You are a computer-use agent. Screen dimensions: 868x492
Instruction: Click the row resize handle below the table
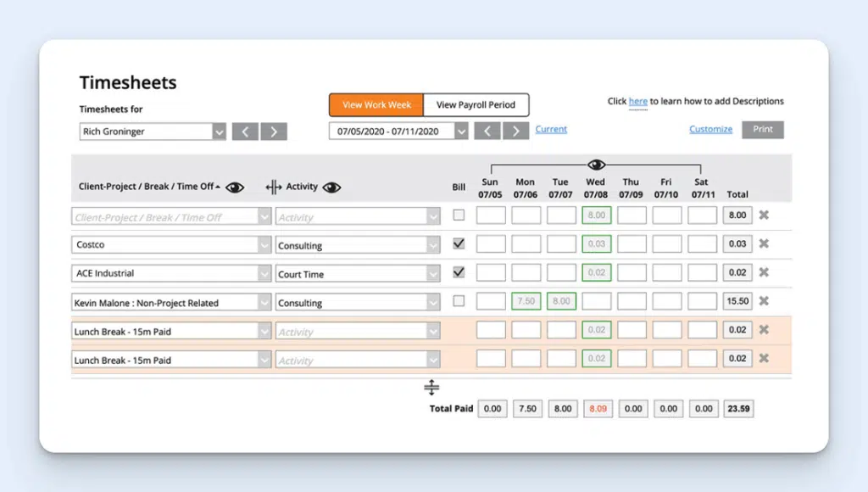click(431, 388)
